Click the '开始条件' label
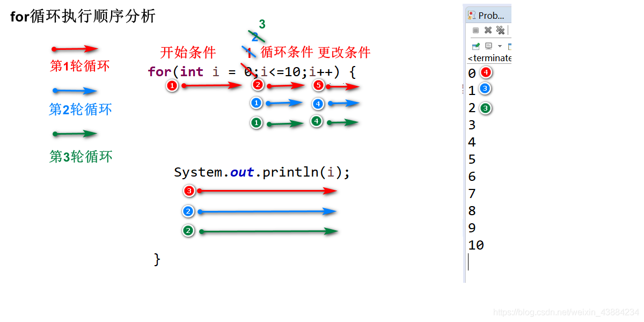The height and width of the screenshot is (322, 644). 188,53
